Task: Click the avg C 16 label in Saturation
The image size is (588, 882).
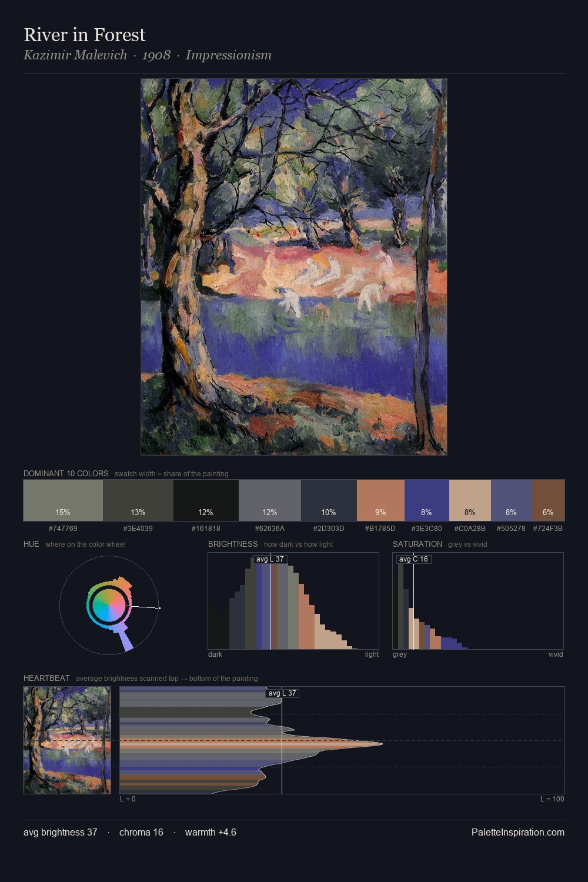Action: pyautogui.click(x=413, y=559)
